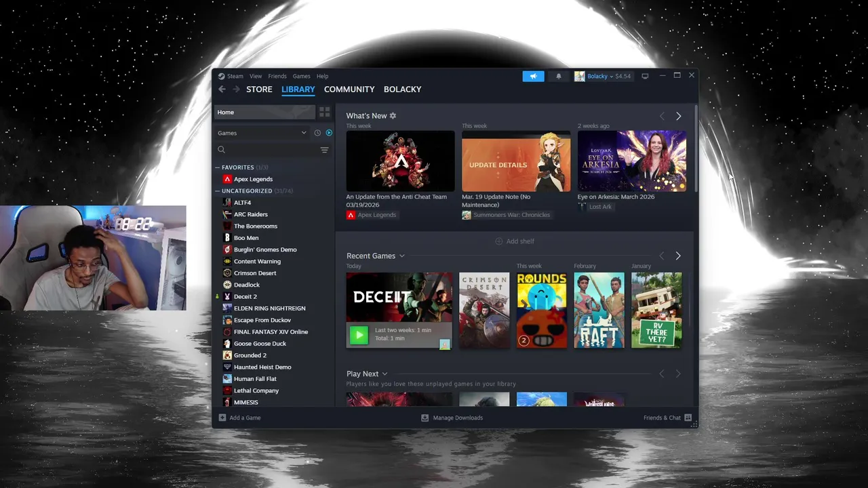Viewport: 868px width, 488px height.
Task: Open advanced filter options icon
Action: point(324,150)
